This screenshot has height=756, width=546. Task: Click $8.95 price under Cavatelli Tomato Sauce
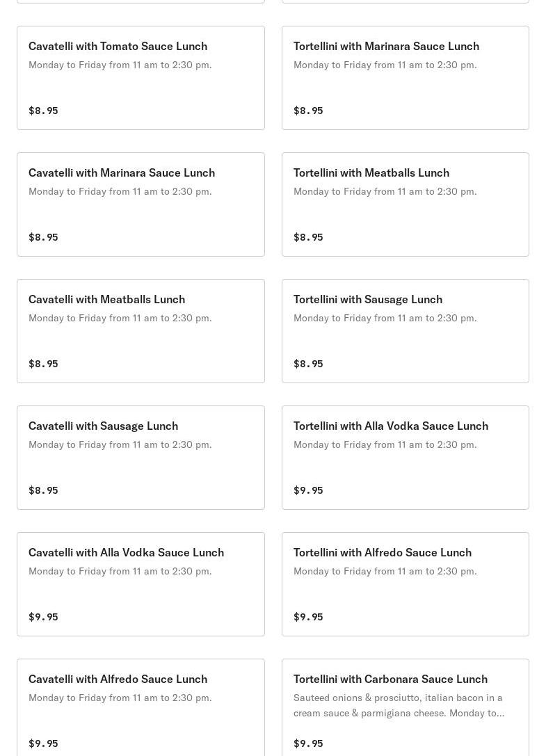coord(43,111)
